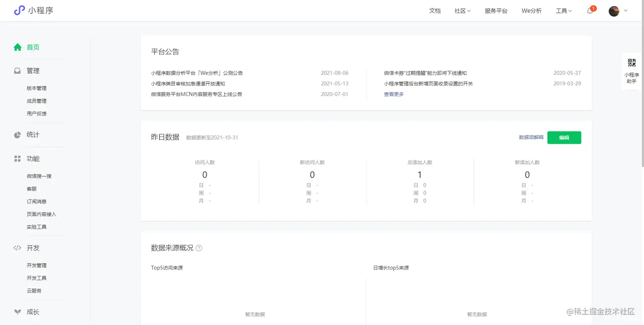Click the 首页 home icon

click(x=17, y=47)
